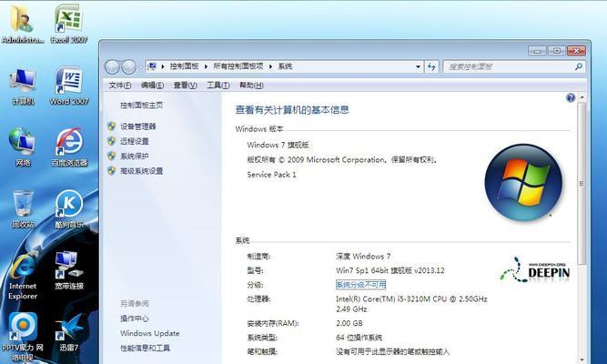
Task: Click the scrollbar down arrow
Action: pos(582,359)
